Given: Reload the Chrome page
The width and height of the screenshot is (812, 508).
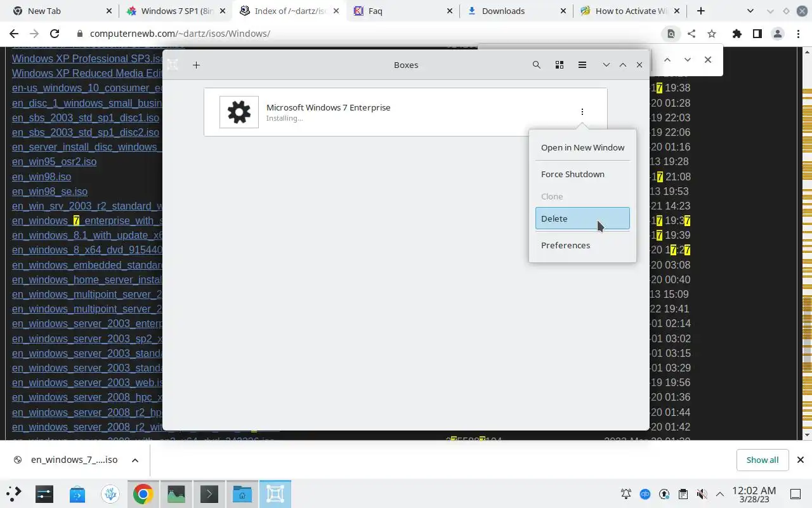Looking at the screenshot, I should tap(55, 34).
